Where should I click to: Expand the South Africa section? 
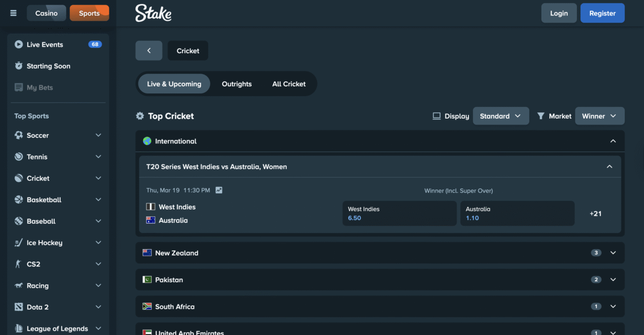613,307
